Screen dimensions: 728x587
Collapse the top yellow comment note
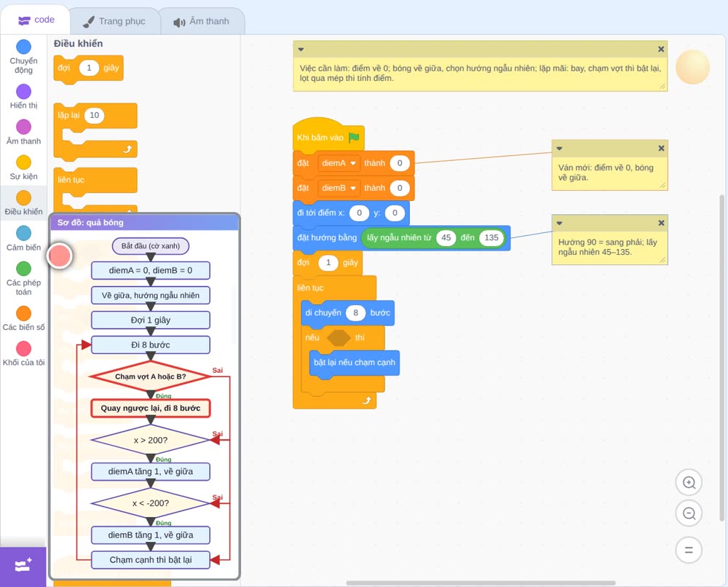[x=301, y=50]
